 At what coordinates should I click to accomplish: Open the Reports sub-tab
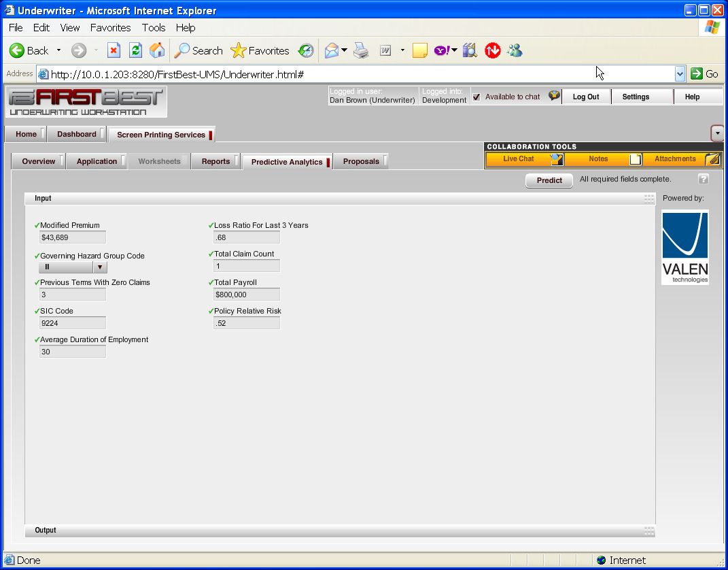(216, 161)
